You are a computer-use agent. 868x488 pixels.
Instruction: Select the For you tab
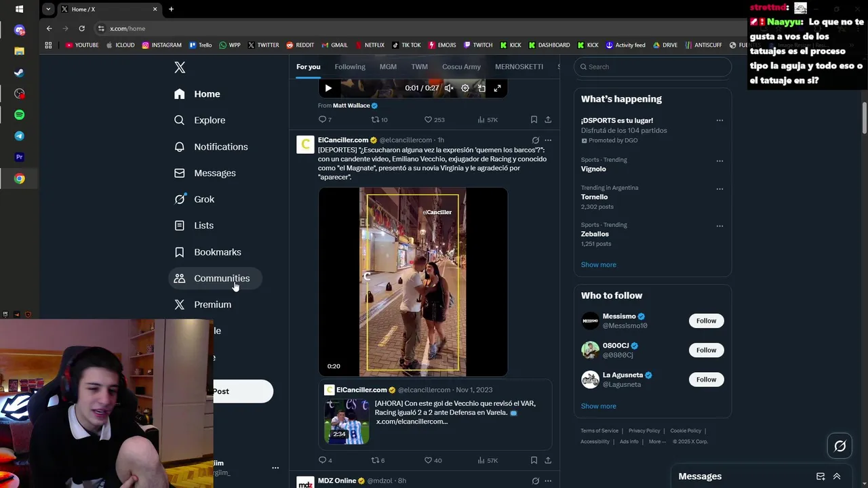(x=308, y=66)
